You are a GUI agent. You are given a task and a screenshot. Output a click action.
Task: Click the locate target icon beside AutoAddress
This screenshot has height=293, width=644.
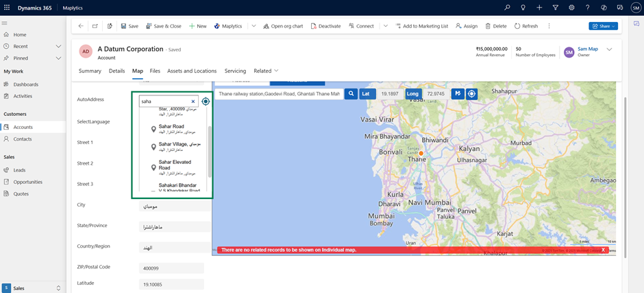tap(206, 101)
